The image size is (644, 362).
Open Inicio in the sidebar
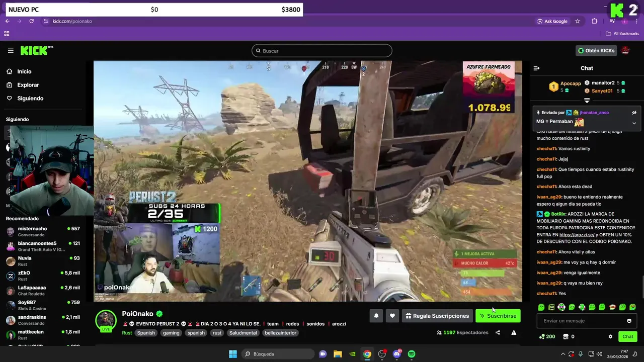tap(24, 71)
